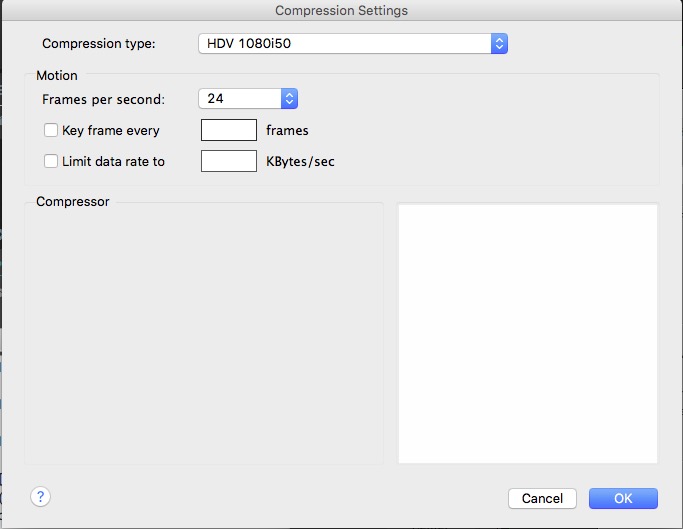The image size is (683, 529).
Task: Click the empty Compressor options pane
Action: [204, 334]
